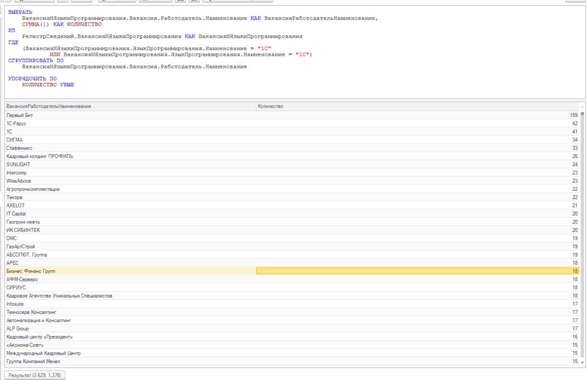The width and height of the screenshot is (588, 380).
Task: Click the count value 26
Action: pyautogui.click(x=575, y=156)
